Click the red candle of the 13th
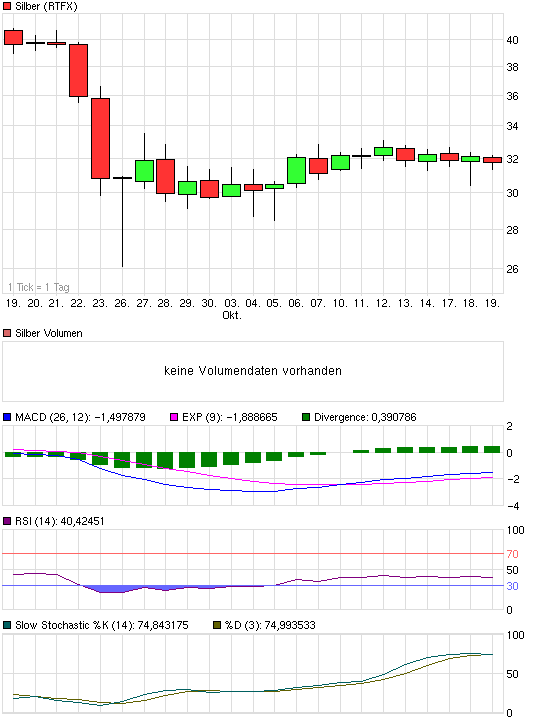This screenshot has height=722, width=545. 406,154
